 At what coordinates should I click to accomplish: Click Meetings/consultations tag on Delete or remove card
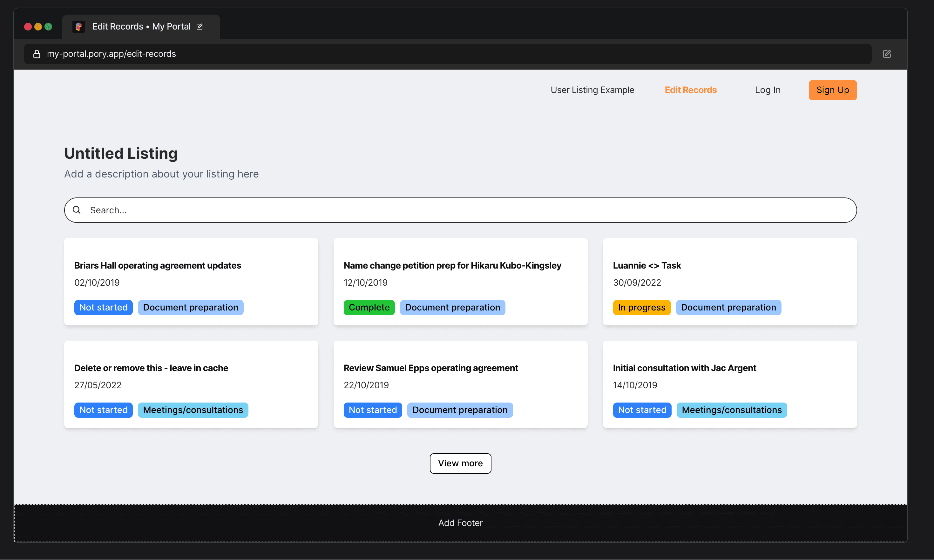(193, 410)
